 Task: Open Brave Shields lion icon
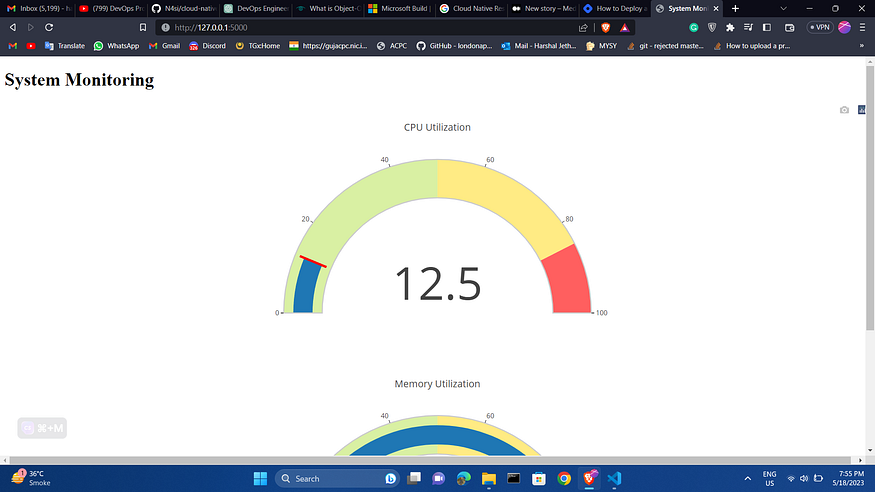[x=605, y=27]
